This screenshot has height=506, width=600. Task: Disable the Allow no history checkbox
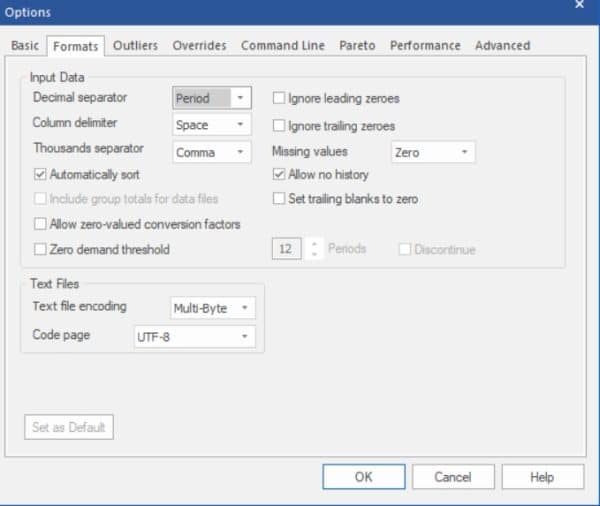(x=280, y=175)
